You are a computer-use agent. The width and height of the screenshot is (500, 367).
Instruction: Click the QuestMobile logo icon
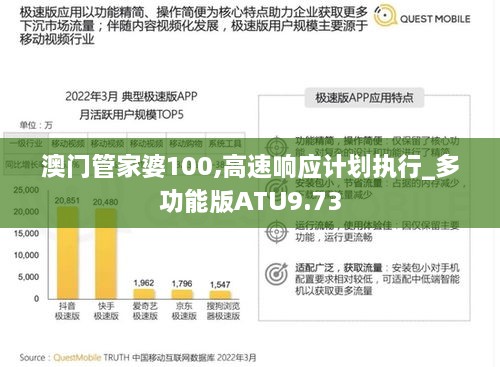point(384,15)
